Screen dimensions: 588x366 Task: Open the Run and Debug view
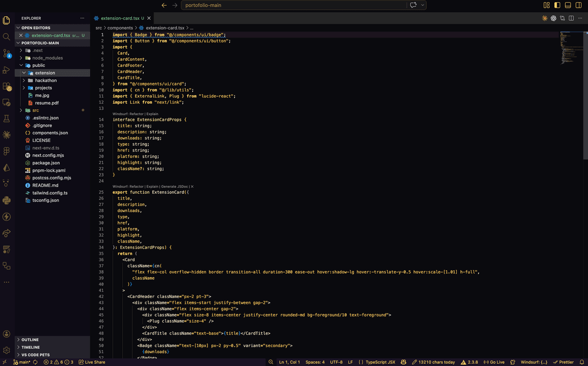[7, 70]
